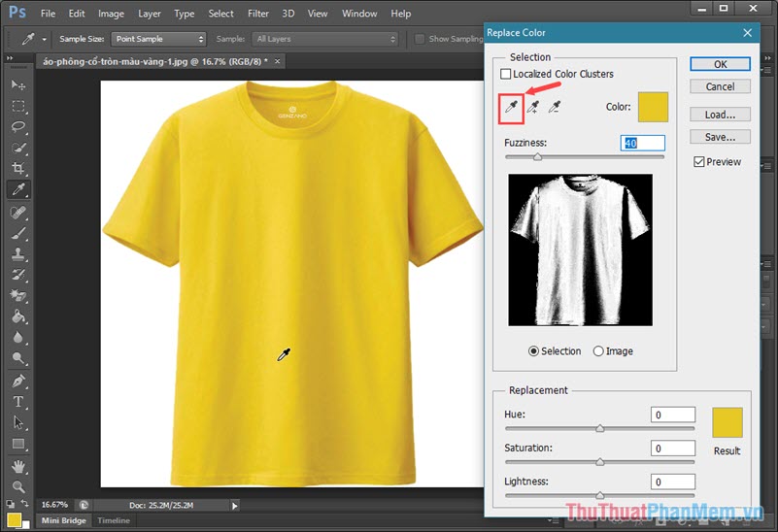Select the Pen tool
The height and width of the screenshot is (532, 778).
(18, 382)
